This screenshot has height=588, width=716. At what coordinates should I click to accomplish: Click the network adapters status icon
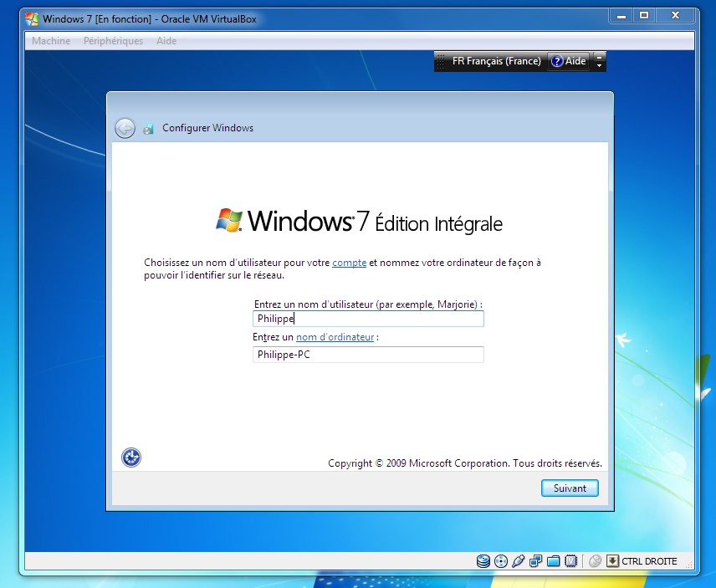[536, 561]
